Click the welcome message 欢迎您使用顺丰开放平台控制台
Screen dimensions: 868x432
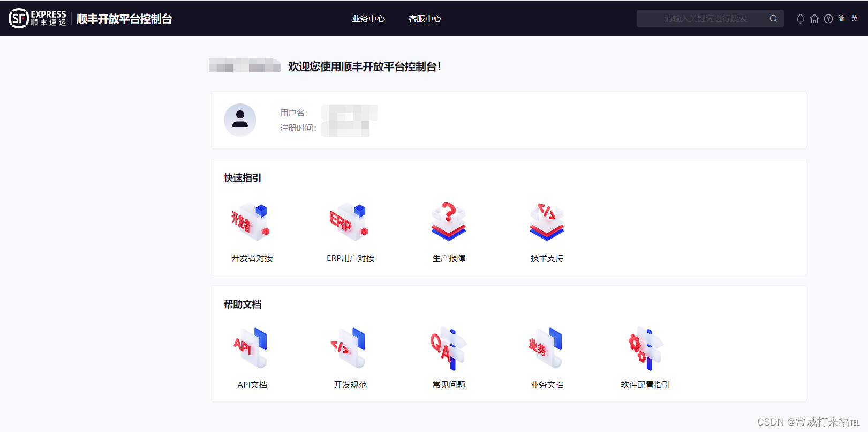point(365,66)
